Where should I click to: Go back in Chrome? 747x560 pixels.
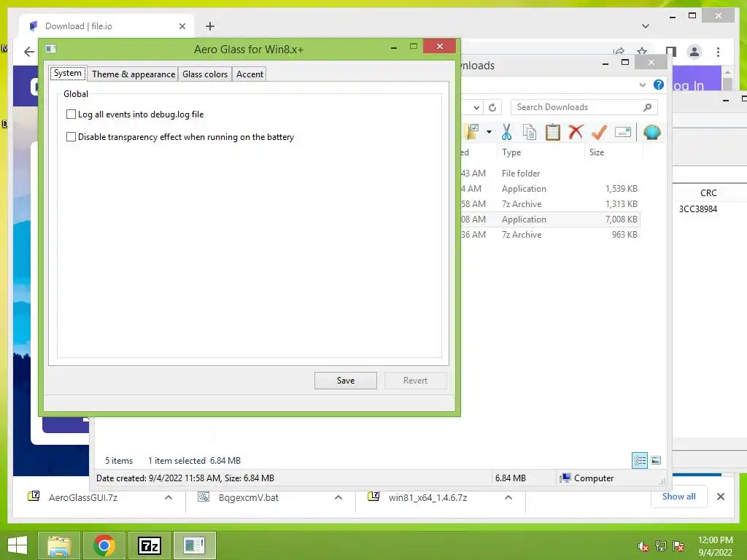coord(29,52)
